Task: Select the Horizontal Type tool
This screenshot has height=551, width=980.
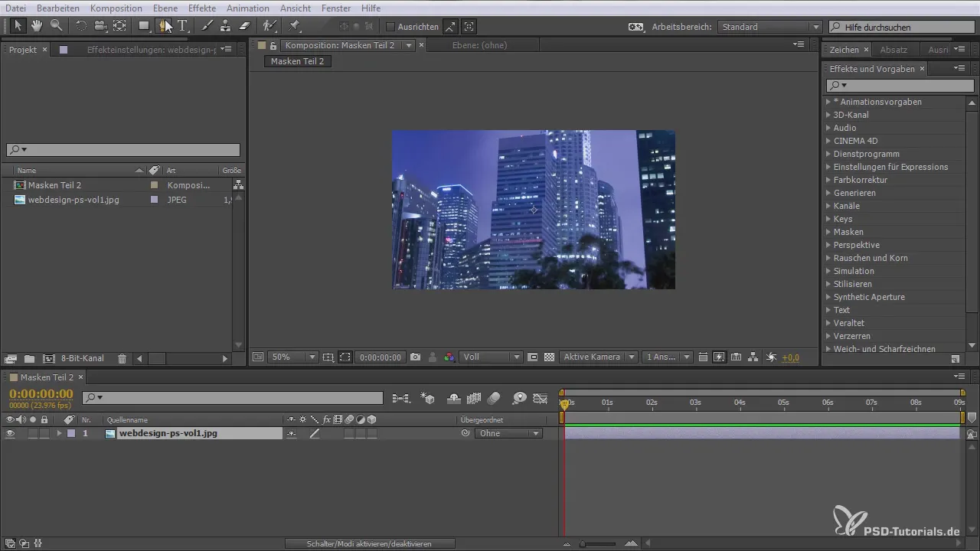Action: (x=183, y=26)
